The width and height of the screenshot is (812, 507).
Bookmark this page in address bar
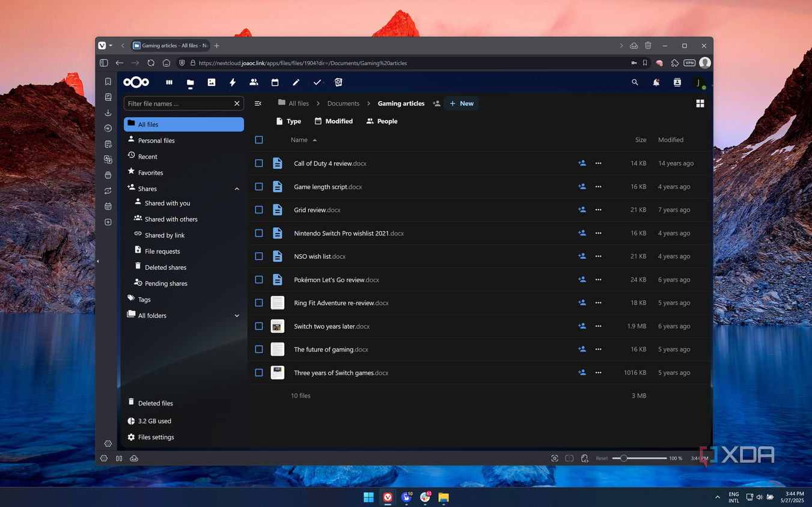645,62
